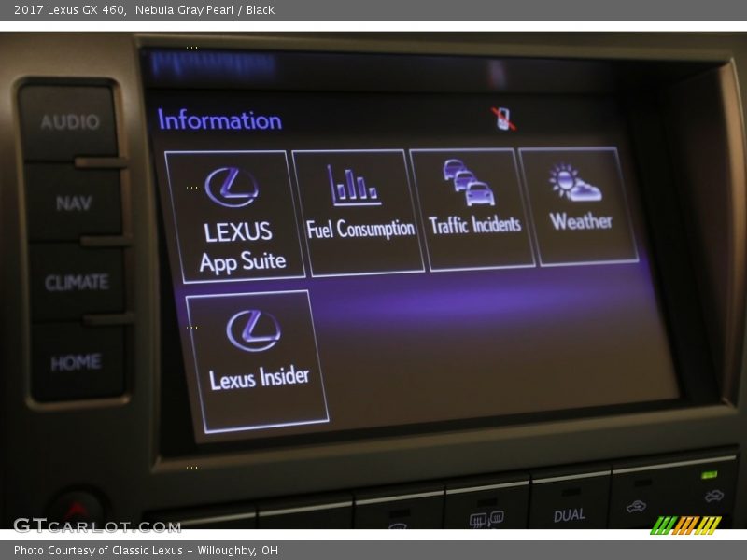Open the Lexus App Suite tile

point(235,217)
